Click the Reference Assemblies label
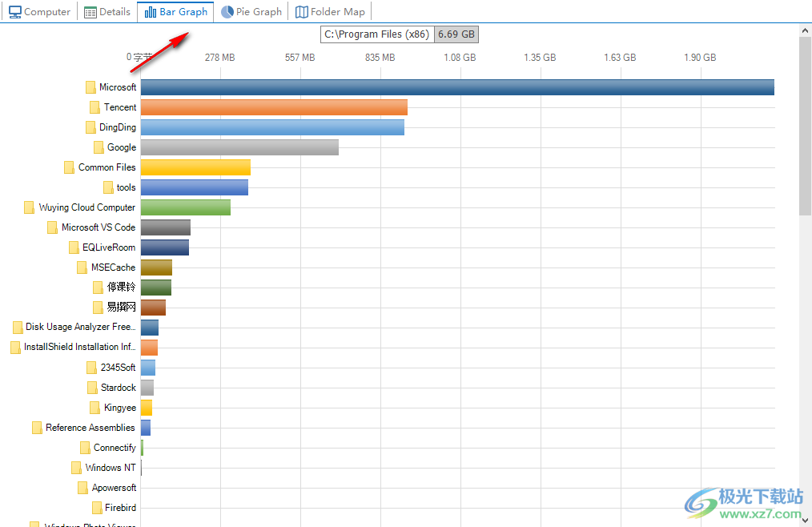The image size is (812, 527). click(90, 428)
